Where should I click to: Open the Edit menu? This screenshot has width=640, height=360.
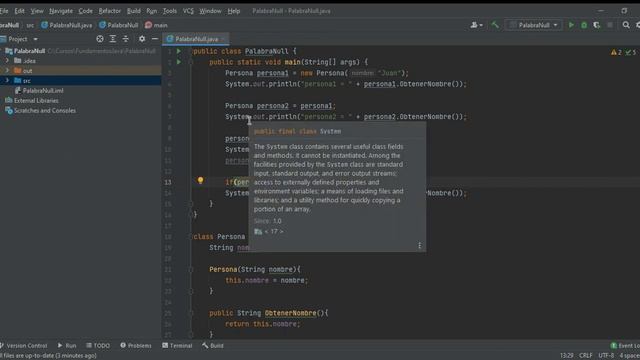19,11
